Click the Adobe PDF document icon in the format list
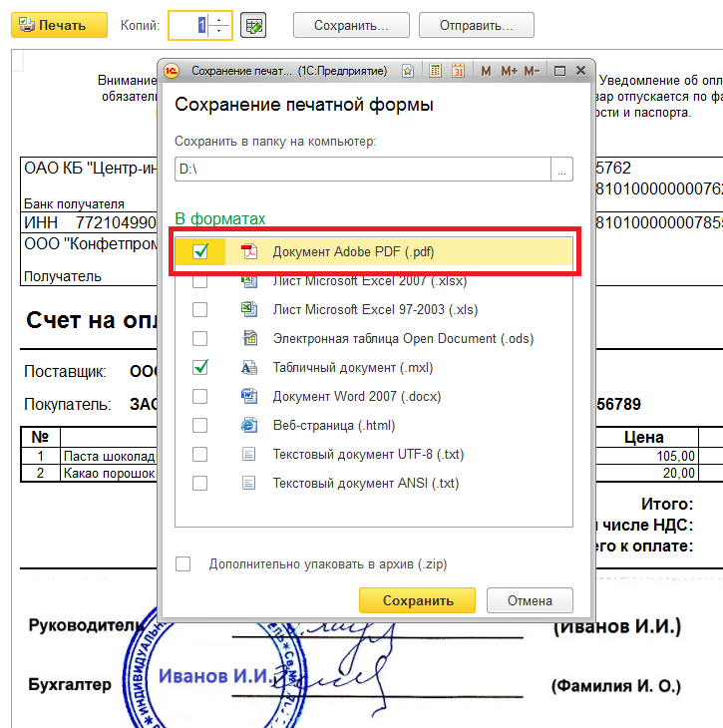This screenshot has height=728, width=723. click(249, 252)
